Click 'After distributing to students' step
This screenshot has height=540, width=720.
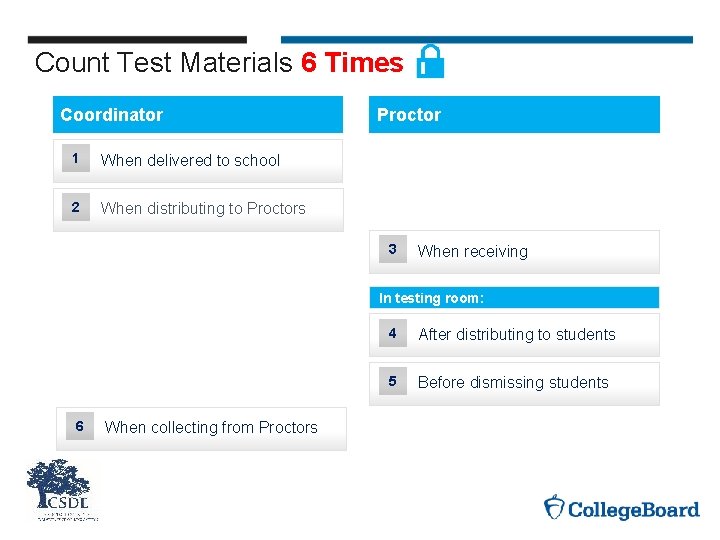tap(516, 335)
